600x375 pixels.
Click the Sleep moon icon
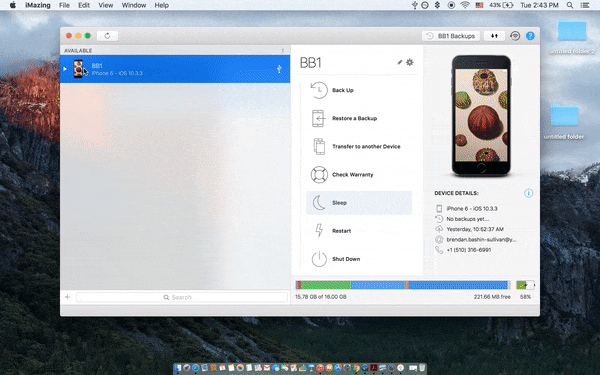pyautogui.click(x=319, y=203)
